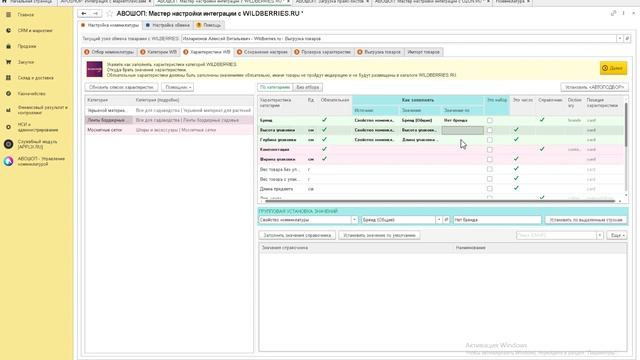Open Категории WB step tab
The width and height of the screenshot is (640, 360).
pyautogui.click(x=158, y=52)
